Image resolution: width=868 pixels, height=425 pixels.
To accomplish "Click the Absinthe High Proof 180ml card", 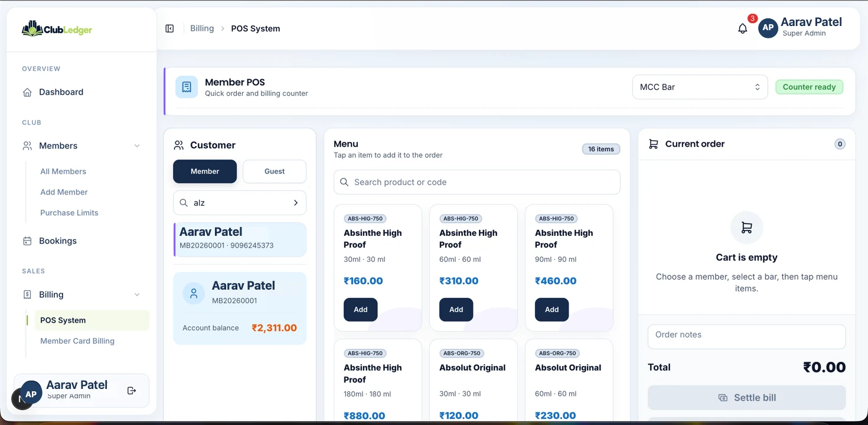I will coord(378,380).
